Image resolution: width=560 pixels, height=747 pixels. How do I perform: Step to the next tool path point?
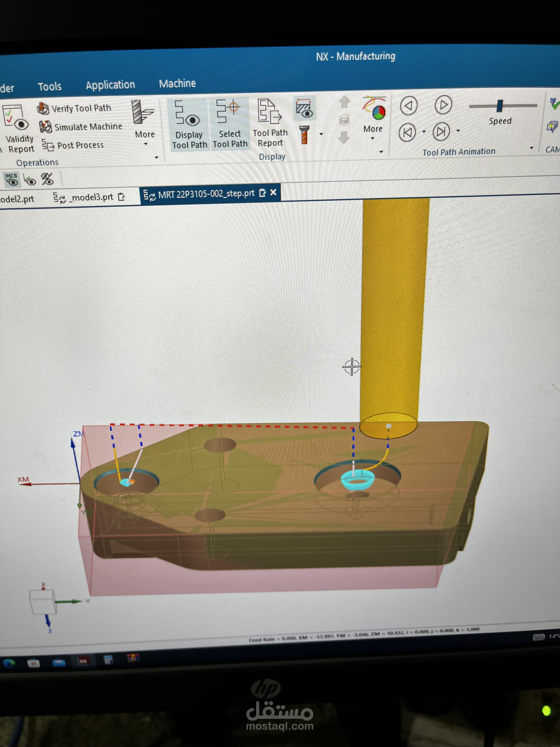tap(441, 131)
